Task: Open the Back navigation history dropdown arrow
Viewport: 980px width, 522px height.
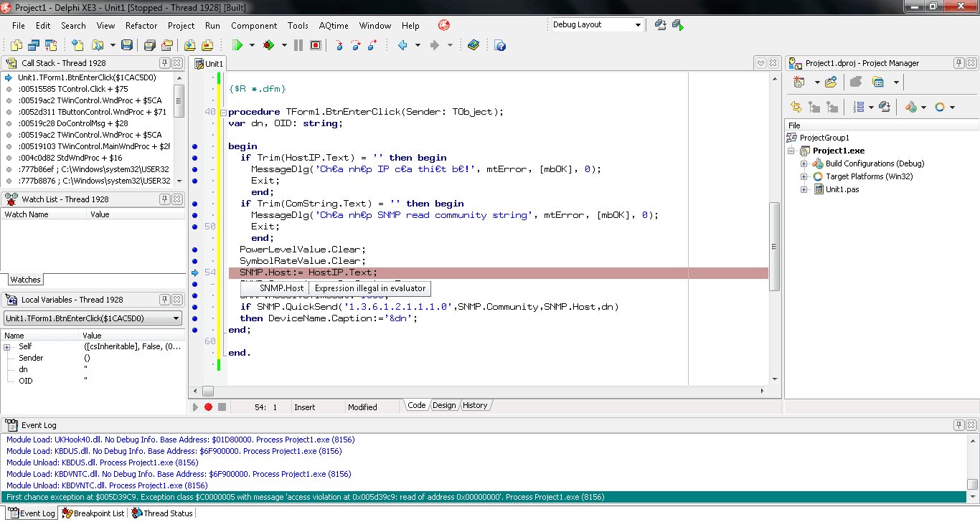Action: 418,45
